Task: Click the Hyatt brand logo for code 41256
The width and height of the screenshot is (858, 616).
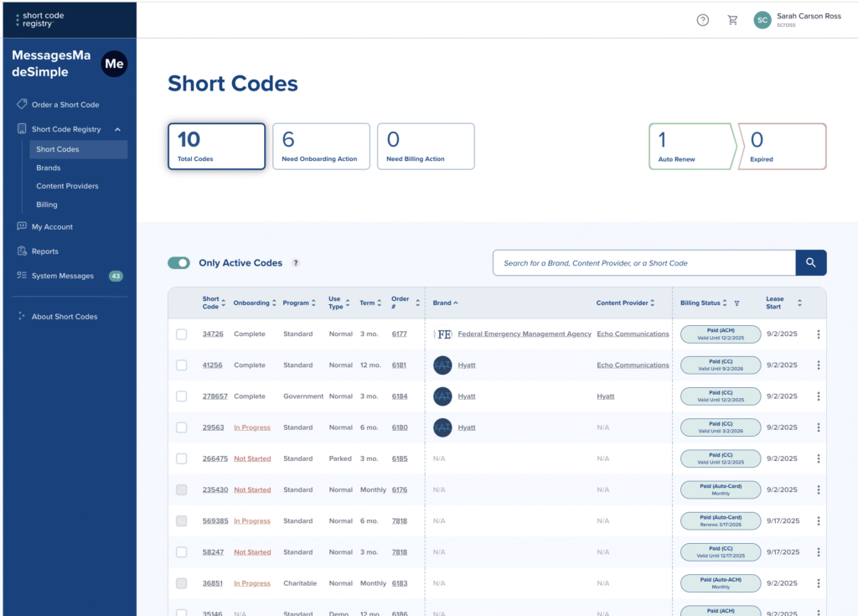Action: 442,365
